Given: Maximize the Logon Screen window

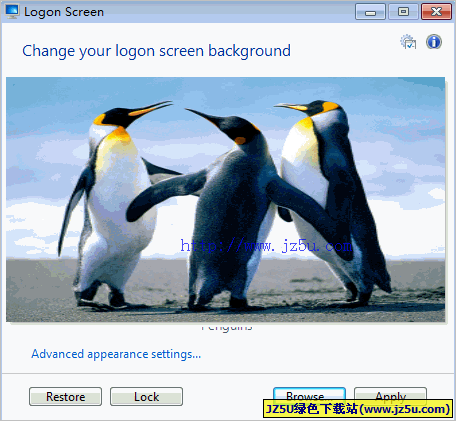Looking at the screenshot, I should point(403,12).
